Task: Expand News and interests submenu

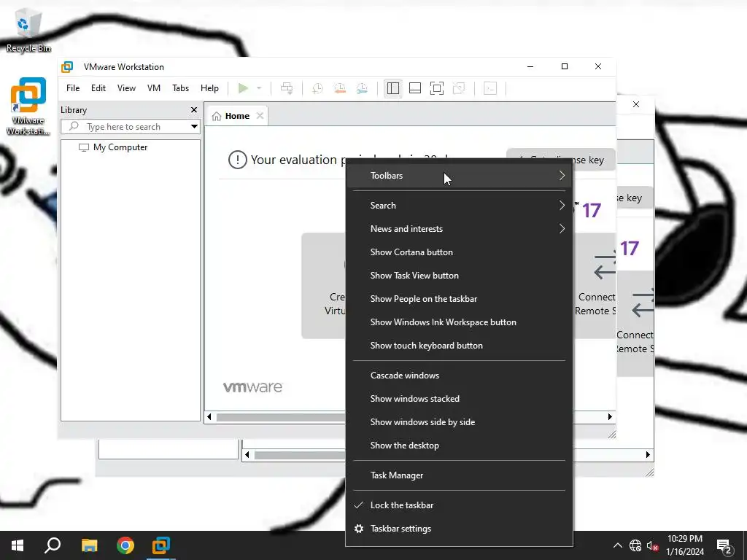Action: click(x=460, y=229)
